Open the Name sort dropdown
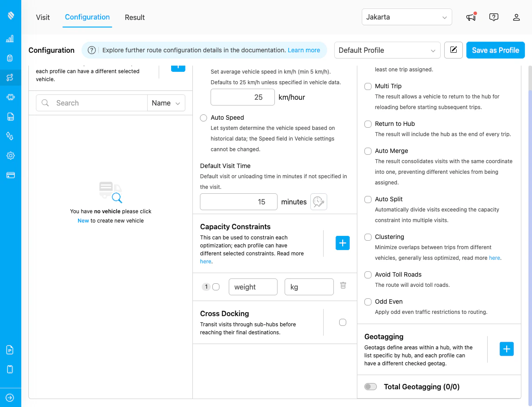The width and height of the screenshot is (532, 407). (x=166, y=103)
